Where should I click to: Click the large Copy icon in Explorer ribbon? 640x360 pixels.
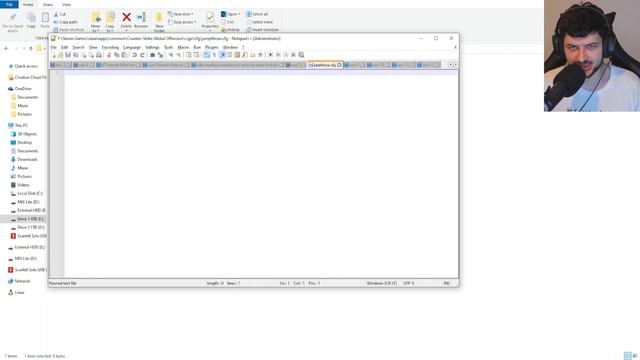31,17
